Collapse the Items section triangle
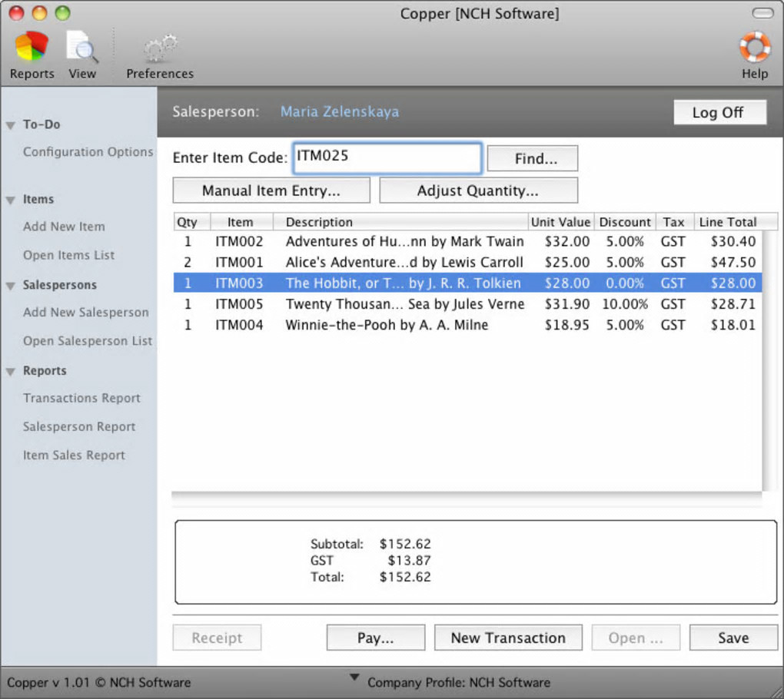The height and width of the screenshot is (699, 784). coord(11,200)
